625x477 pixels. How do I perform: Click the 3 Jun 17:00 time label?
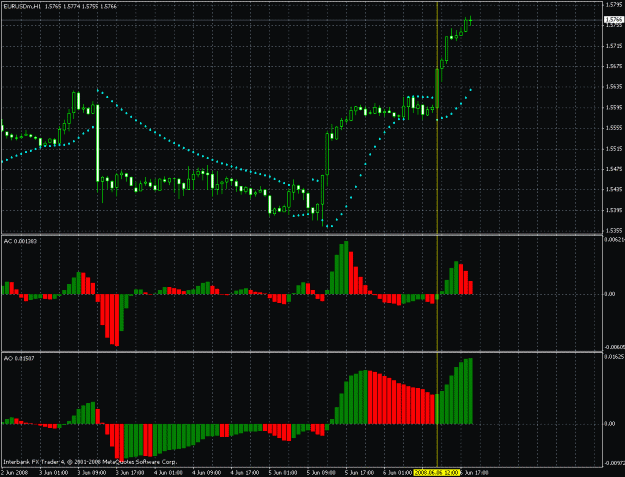coord(130,473)
